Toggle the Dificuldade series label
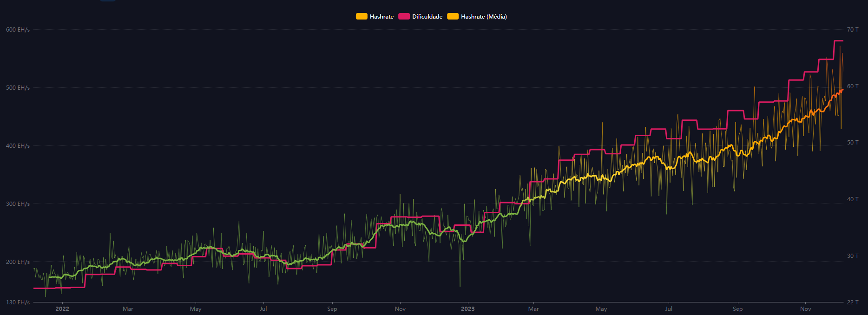Screen dimensions: 868x315 [x=427, y=17]
